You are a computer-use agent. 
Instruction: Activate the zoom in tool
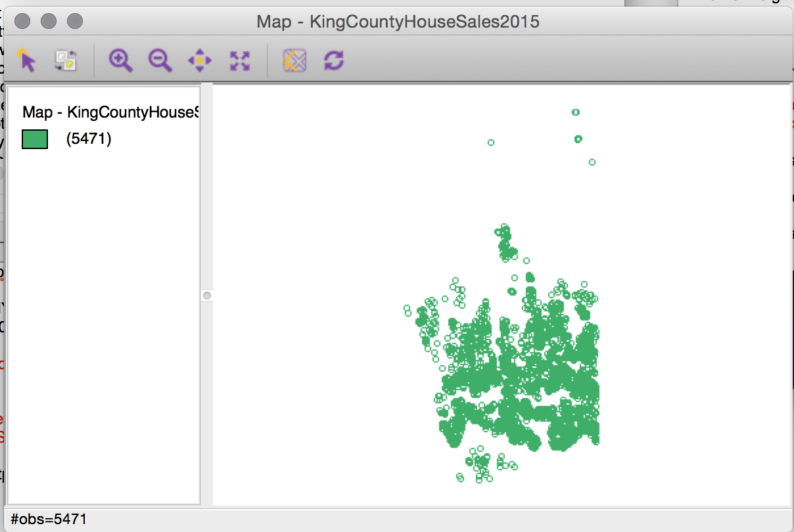tap(120, 60)
